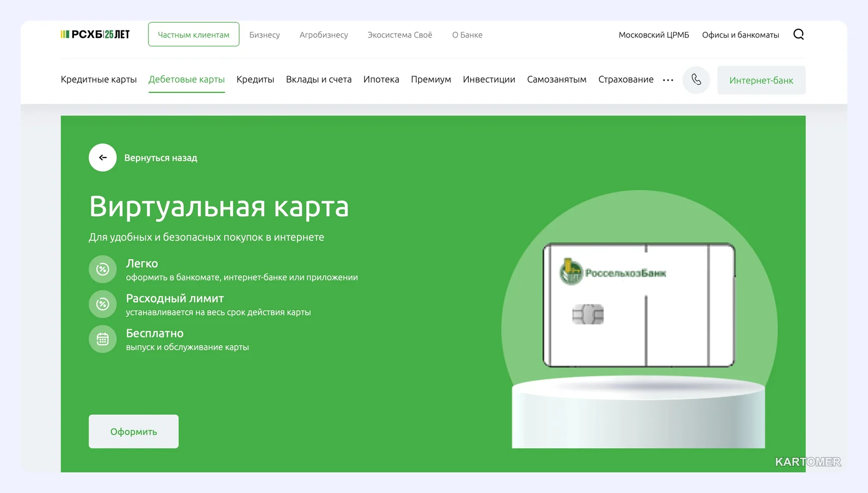
Task: Click the Интернет-банк button
Action: (x=761, y=80)
